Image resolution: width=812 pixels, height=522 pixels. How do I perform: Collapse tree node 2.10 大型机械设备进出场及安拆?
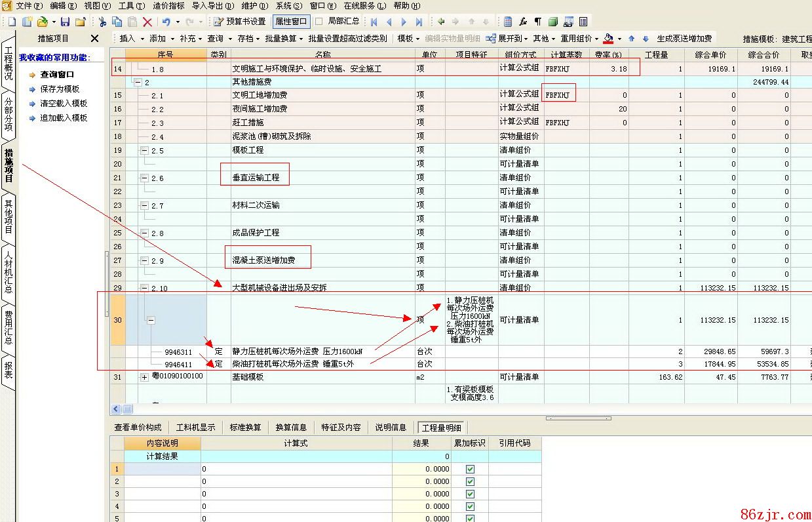144,288
